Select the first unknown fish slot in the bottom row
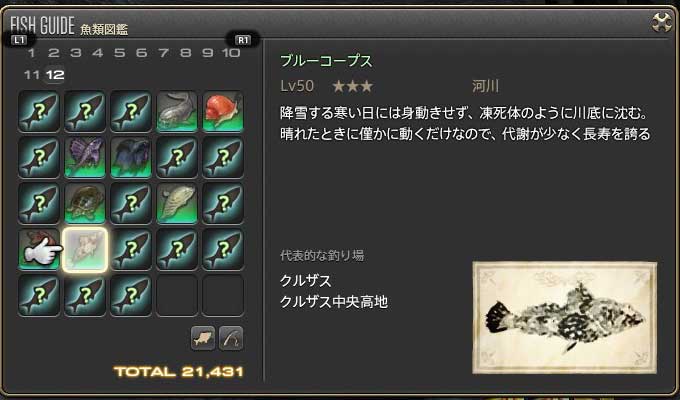This screenshot has width=680, height=400. click(x=39, y=295)
